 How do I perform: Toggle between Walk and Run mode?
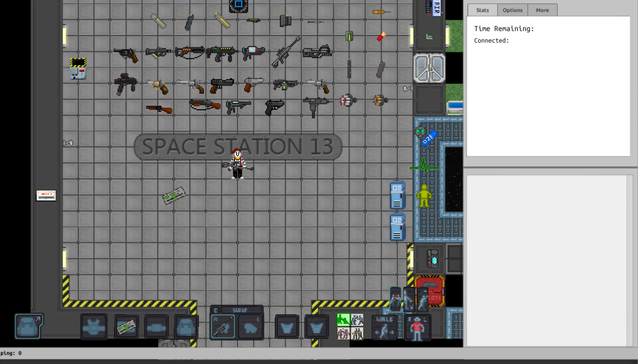[384, 328]
